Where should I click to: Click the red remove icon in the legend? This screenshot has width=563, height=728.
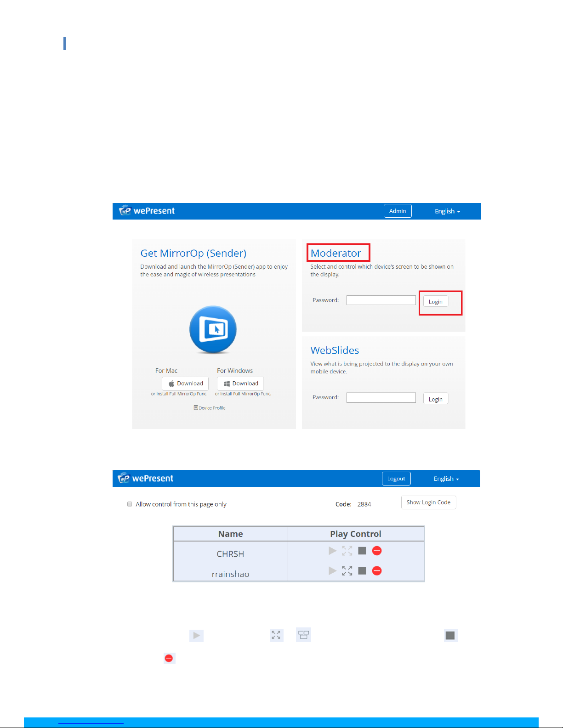point(169,658)
